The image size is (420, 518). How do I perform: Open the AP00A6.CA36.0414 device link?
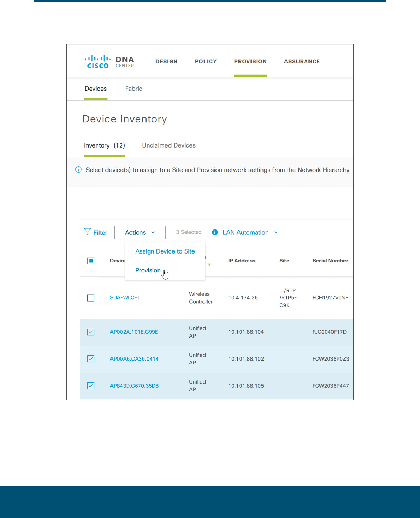134,359
